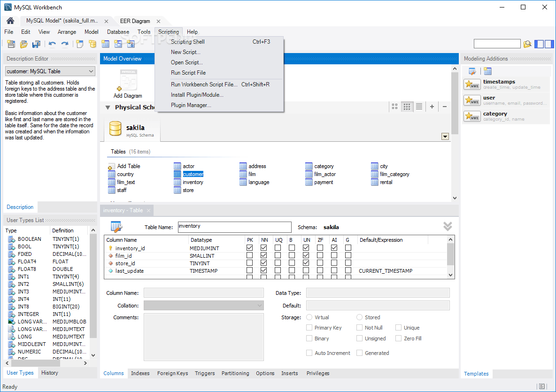Toggle AI checkbox for inventory_id
The height and width of the screenshot is (392, 556).
click(334, 248)
